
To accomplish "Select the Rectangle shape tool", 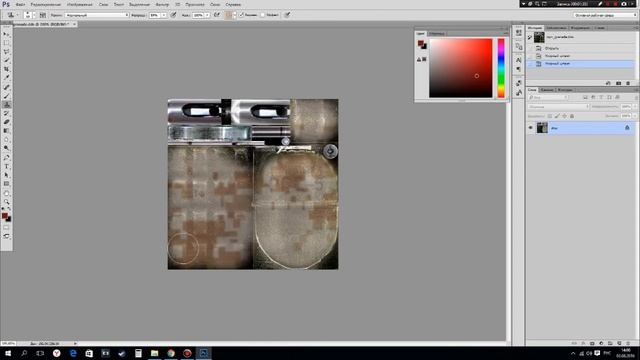I will [7, 184].
